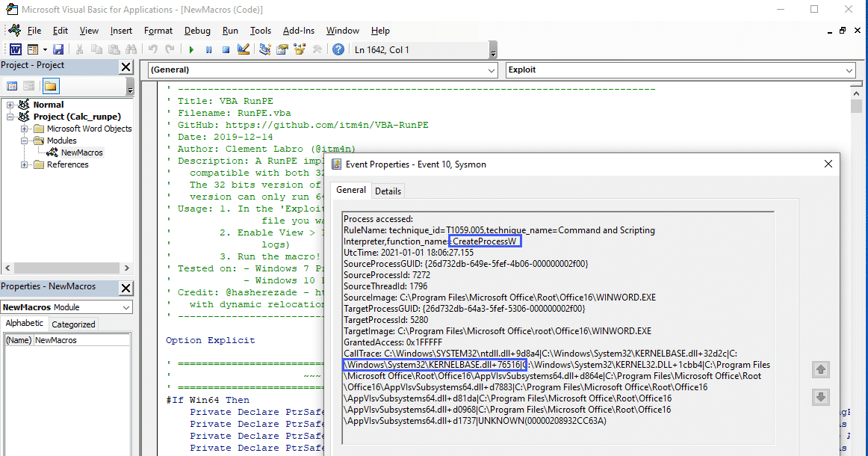Collapse the Modules folder

[23, 140]
